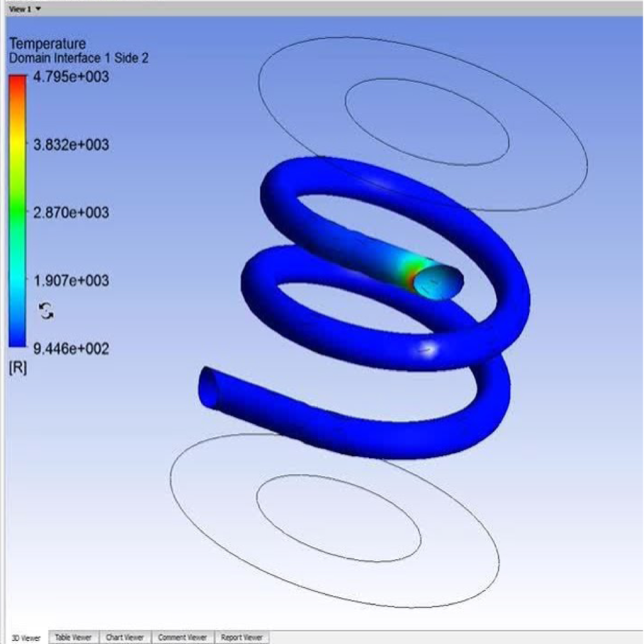
Task: Open the Table Viewer tab
Action: click(x=73, y=637)
